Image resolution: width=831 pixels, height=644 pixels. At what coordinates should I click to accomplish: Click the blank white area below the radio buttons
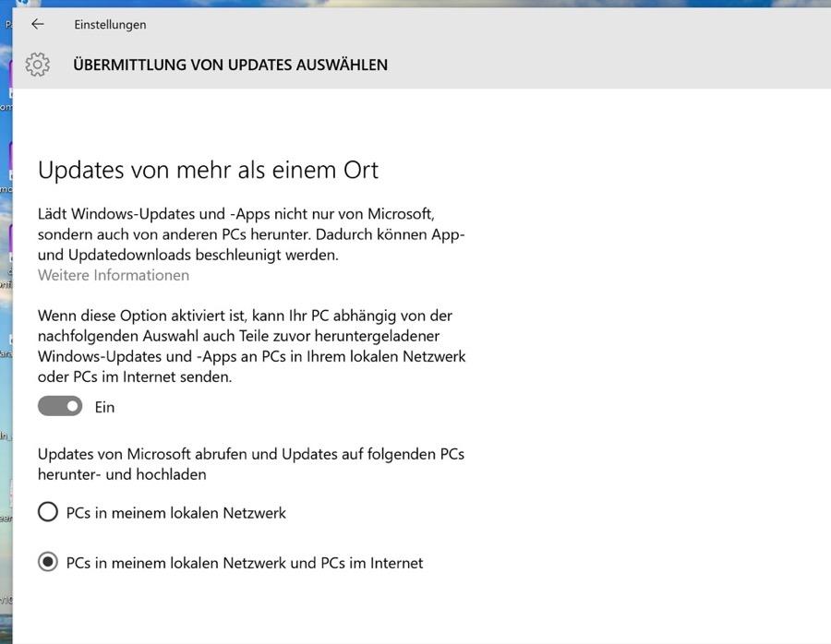tap(415, 609)
